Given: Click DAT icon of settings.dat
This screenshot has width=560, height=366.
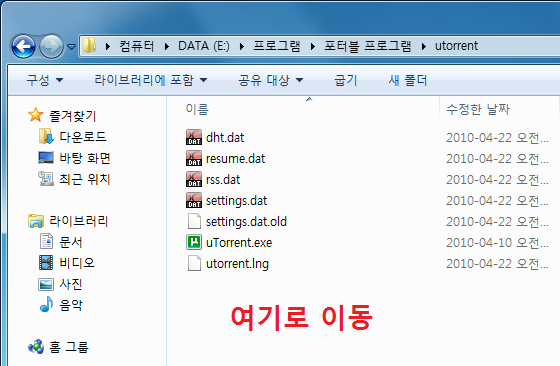Looking at the screenshot, I should [194, 200].
